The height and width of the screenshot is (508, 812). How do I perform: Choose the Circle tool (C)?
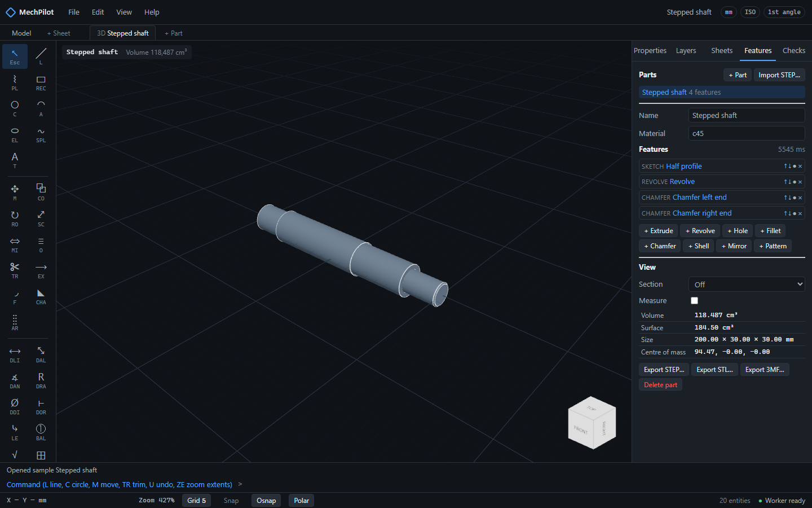[15, 108]
